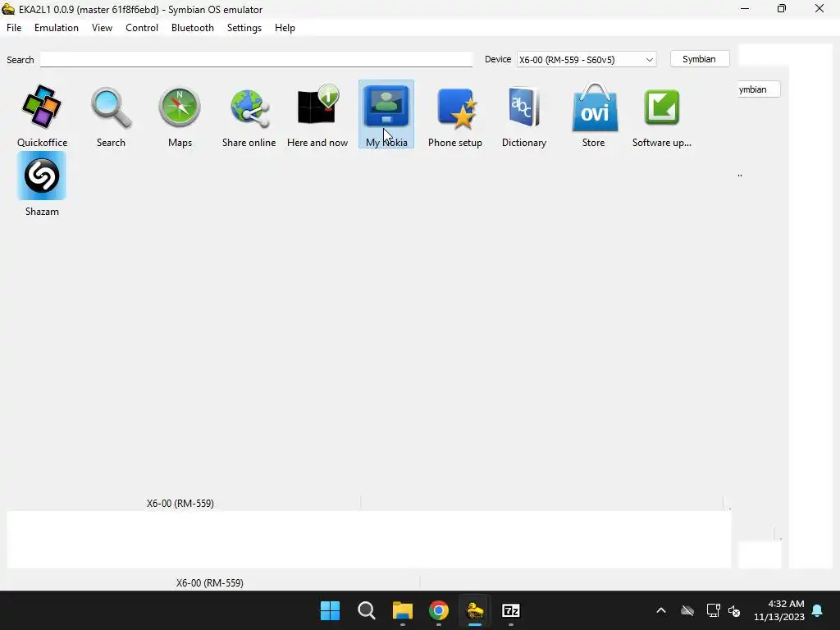Viewport: 840px width, 630px height.
Task: Open the Help menu
Action: click(x=285, y=28)
